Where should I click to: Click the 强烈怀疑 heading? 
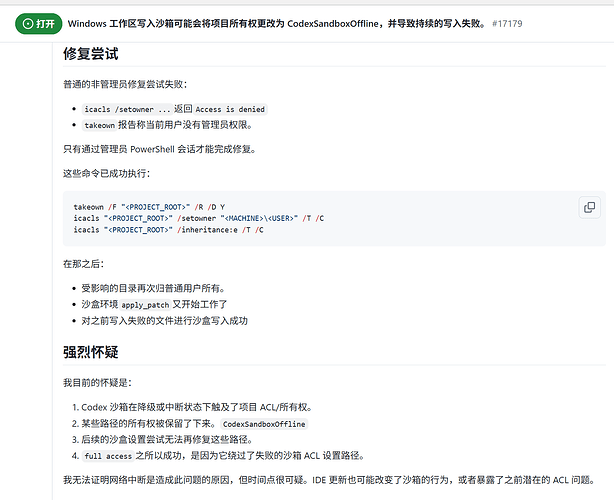90,352
